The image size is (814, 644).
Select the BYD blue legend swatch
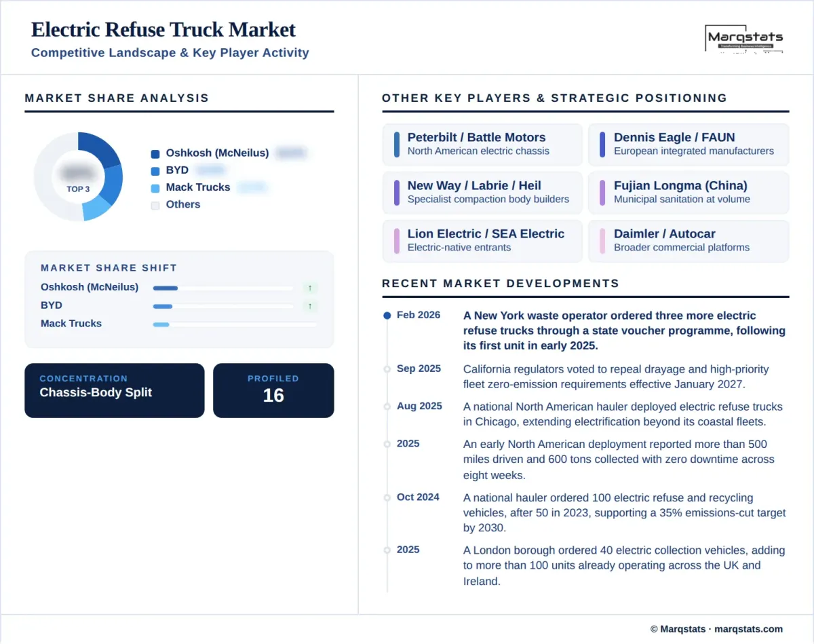(x=155, y=171)
